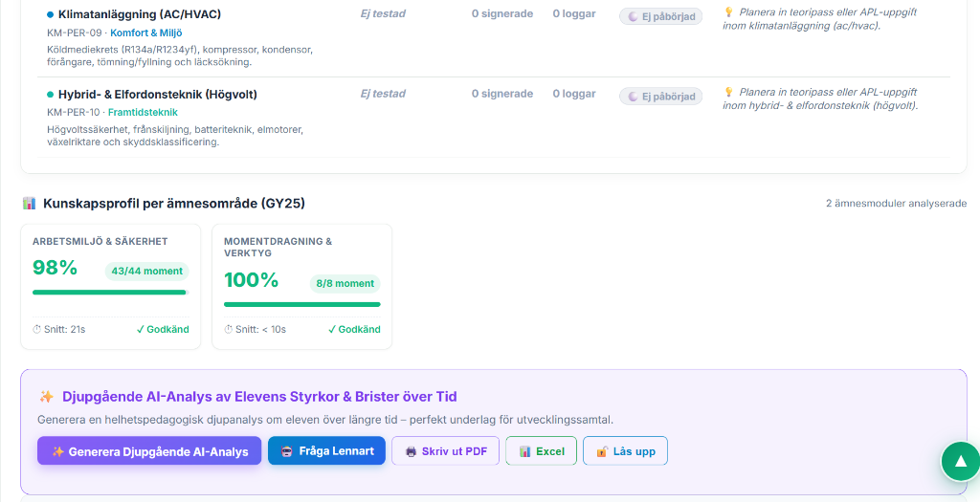Click the 98% score value

click(55, 268)
